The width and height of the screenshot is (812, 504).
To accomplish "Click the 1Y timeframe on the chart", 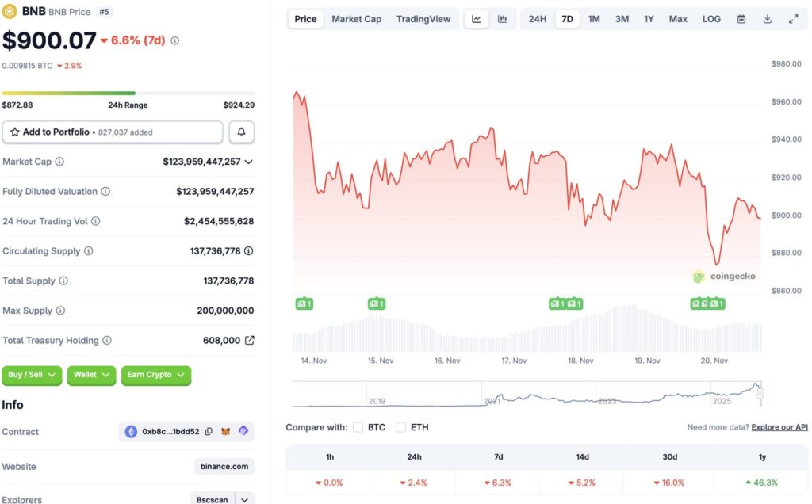I will point(649,18).
